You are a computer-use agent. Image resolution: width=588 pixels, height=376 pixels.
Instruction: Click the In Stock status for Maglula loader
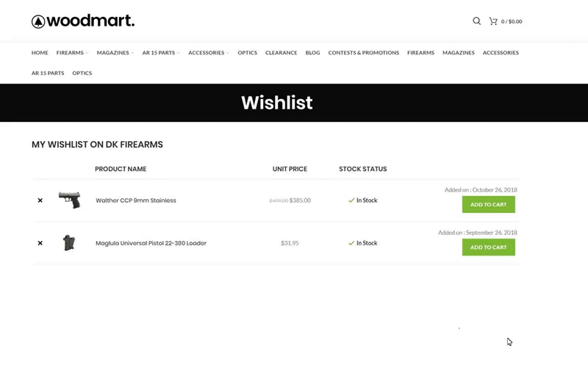[x=362, y=243]
